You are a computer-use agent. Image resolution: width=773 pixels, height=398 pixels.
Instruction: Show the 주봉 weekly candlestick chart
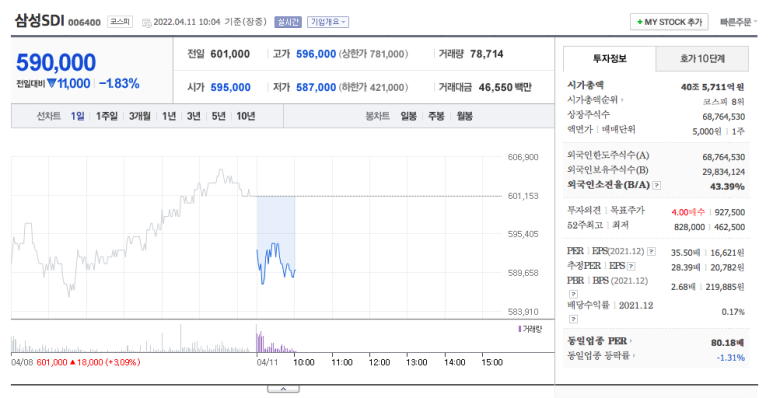(436, 116)
